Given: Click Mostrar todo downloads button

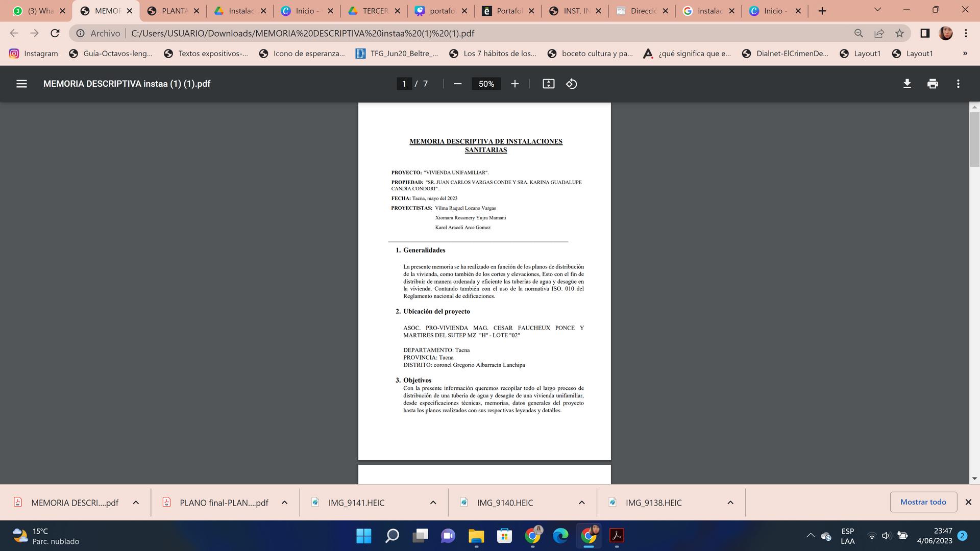Looking at the screenshot, I should (x=923, y=502).
